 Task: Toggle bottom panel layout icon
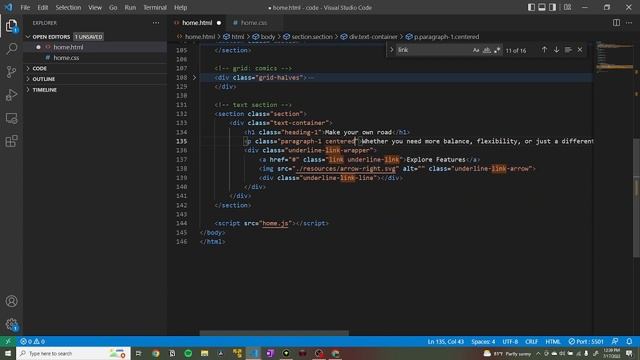pos(542,7)
